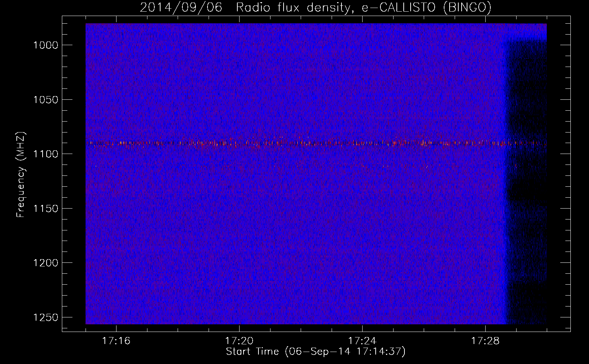The image size is (589, 364).
Task: Click the orange emission band near 1090 MHz
Action: tap(316, 143)
